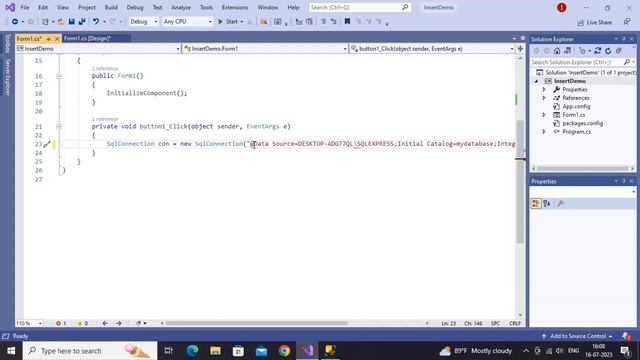
Task: Open Microsoft Edge from the taskbar
Action: (x=192, y=351)
